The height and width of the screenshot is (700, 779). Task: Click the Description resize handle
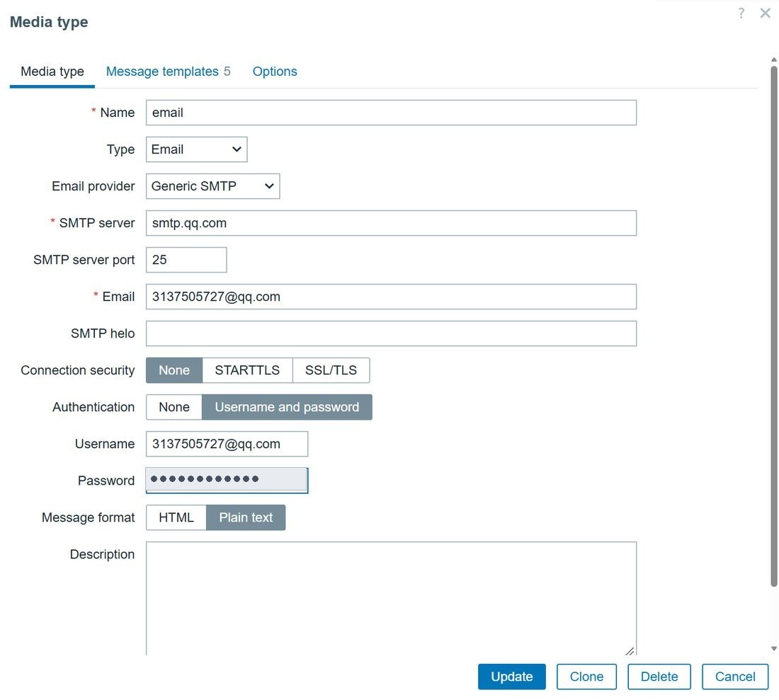(630, 650)
